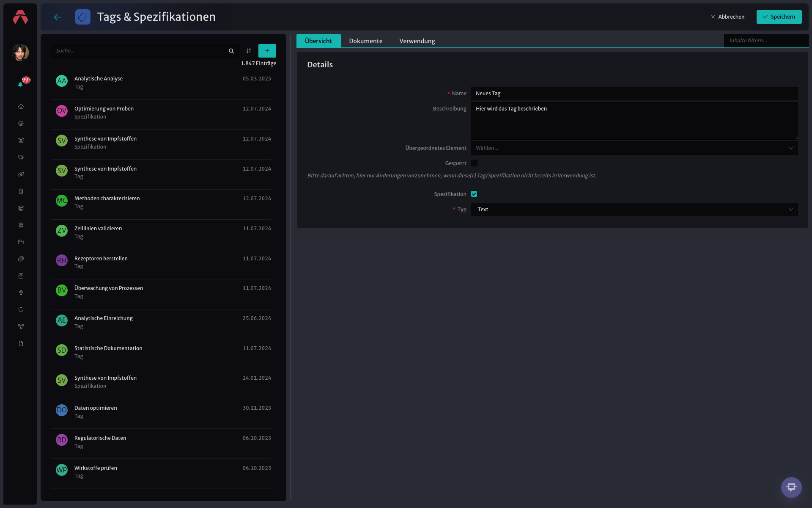
Task: Click the Tags & Spezifikationen header icon
Action: pyautogui.click(x=83, y=17)
